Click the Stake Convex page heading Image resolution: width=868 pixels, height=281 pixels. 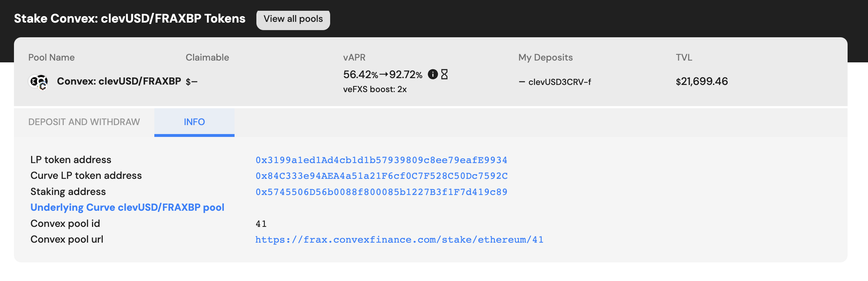[x=130, y=19]
